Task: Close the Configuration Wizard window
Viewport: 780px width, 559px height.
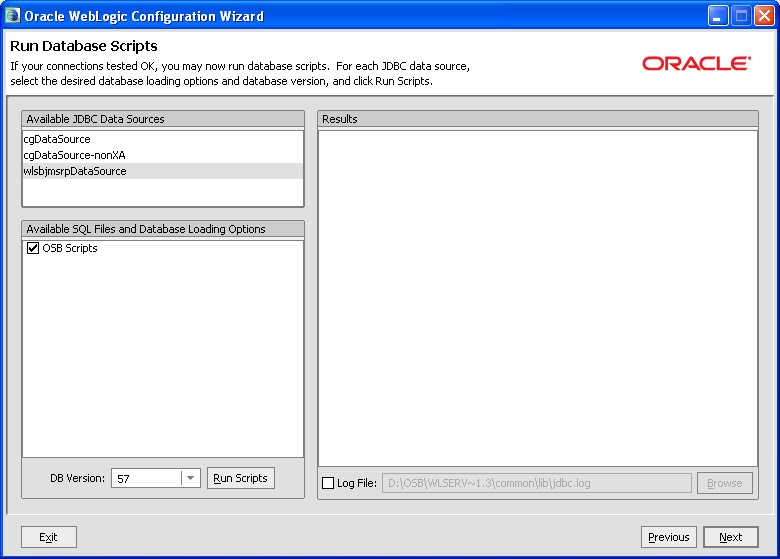Action: (764, 16)
